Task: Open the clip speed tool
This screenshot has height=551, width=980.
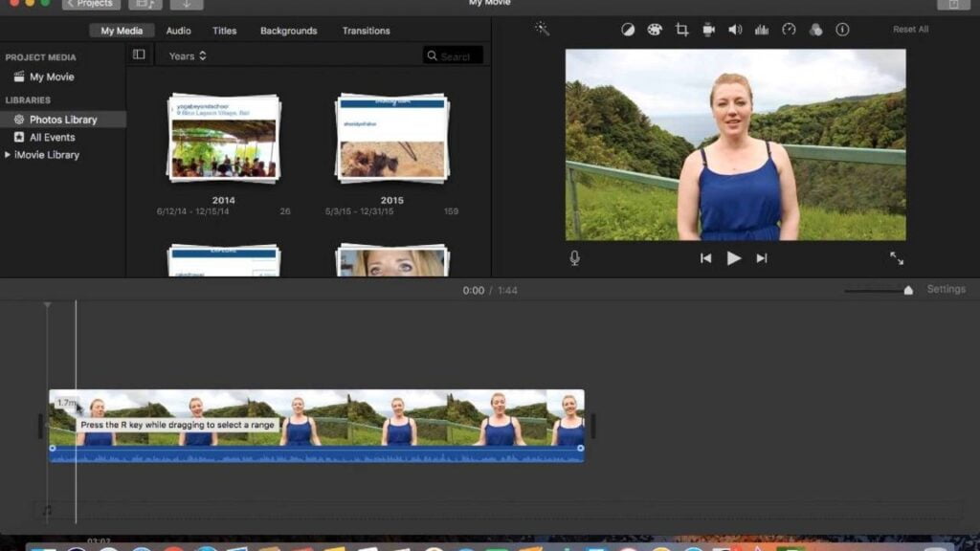Action: (789, 30)
